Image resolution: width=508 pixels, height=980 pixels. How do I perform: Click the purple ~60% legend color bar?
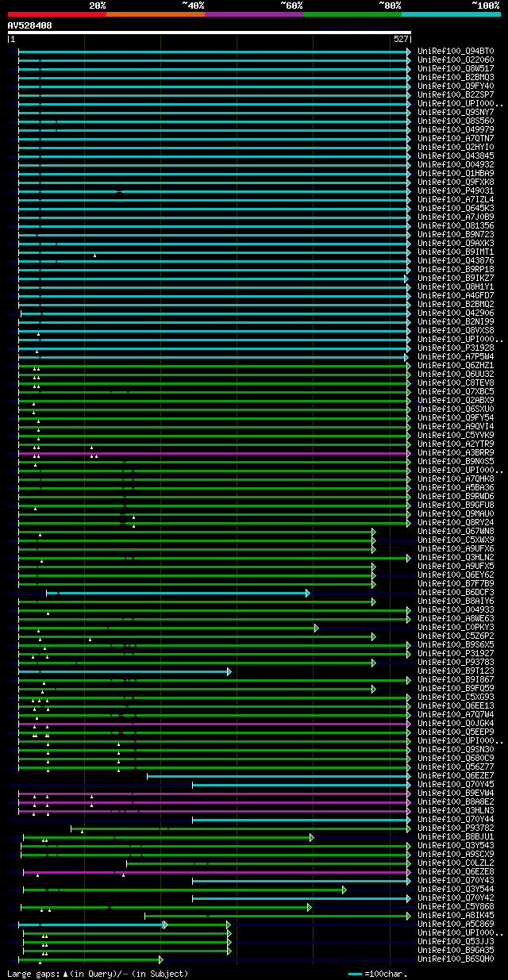point(254,14)
